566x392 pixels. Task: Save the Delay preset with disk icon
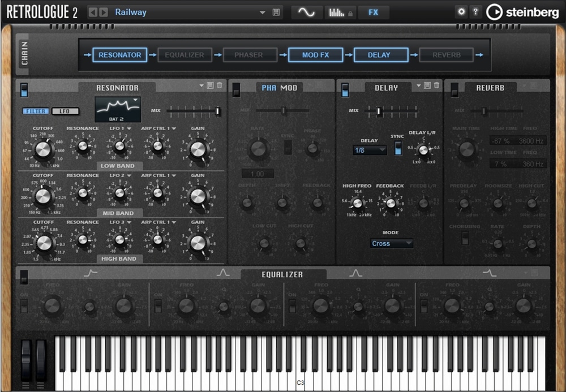(x=427, y=85)
